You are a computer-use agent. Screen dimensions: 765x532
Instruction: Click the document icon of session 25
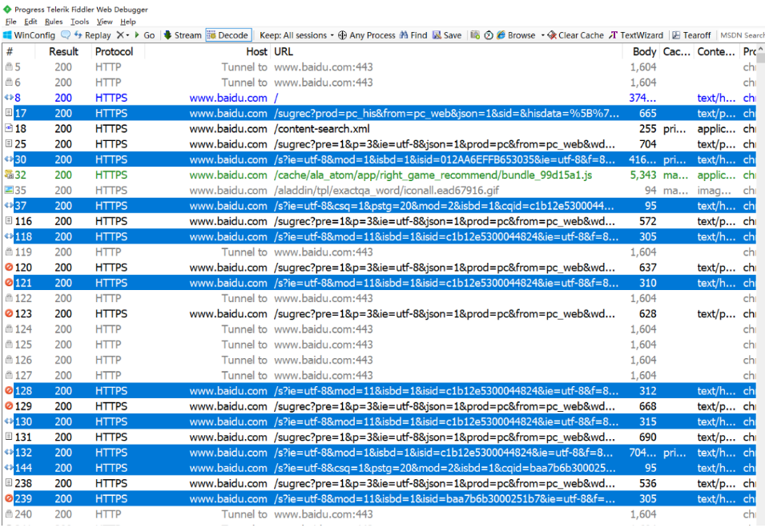pyautogui.click(x=9, y=144)
